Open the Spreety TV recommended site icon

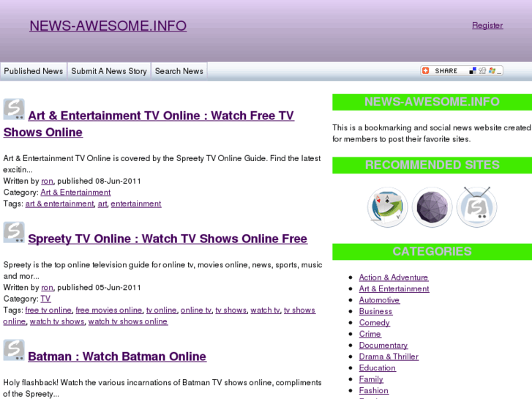[x=476, y=206]
